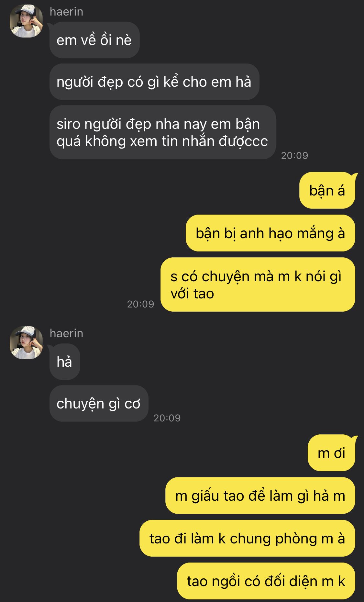Open haerin's avatar above first message group
The height and width of the screenshot is (602, 364).
click(26, 21)
